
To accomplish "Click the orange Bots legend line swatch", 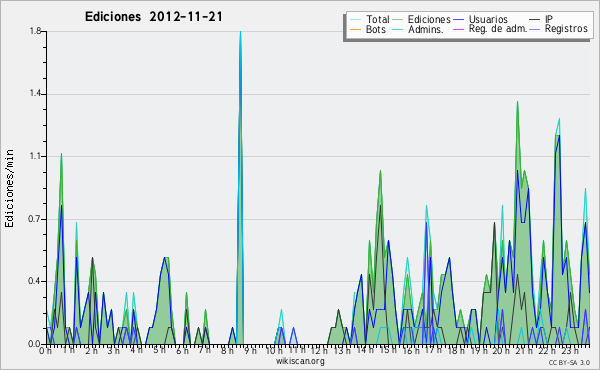I will tap(355, 29).
